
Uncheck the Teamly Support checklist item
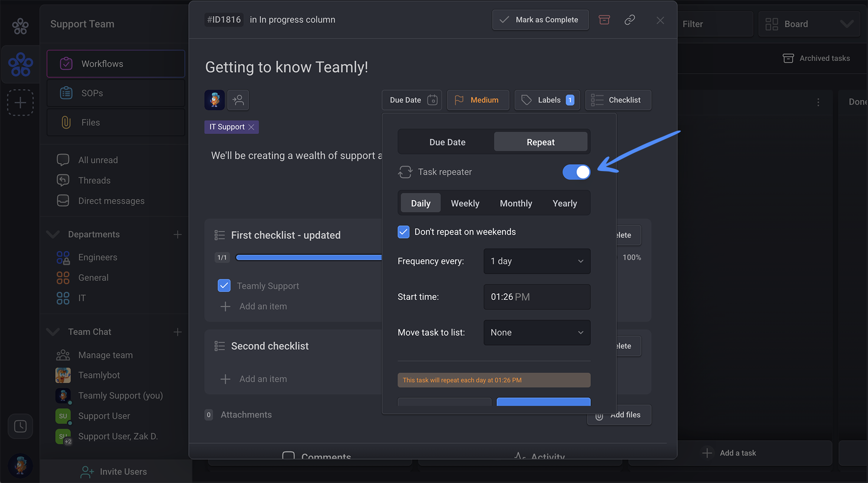[x=224, y=286]
